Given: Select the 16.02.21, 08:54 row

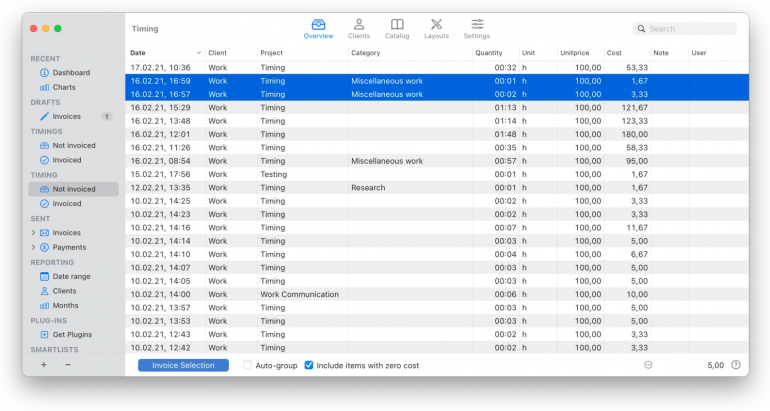Looking at the screenshot, I should (x=437, y=161).
